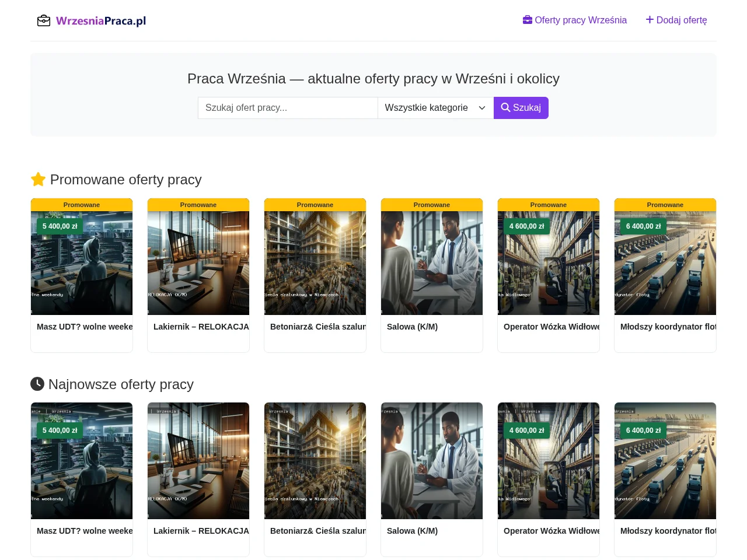
Task: Open newest Betoniarz & Cieśla szalunkowy thumbnail
Action: coord(315,461)
